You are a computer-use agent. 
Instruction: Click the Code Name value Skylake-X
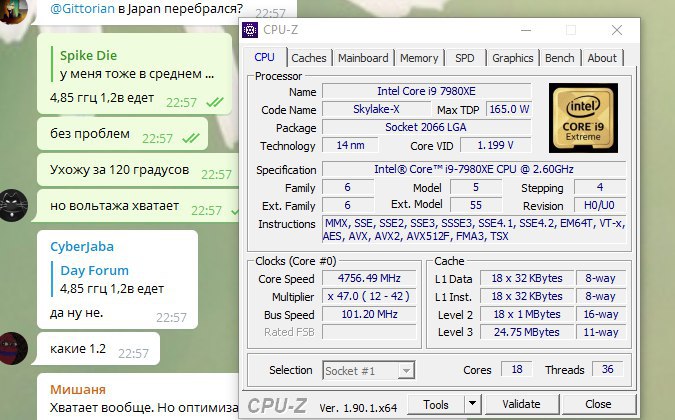pos(376,109)
